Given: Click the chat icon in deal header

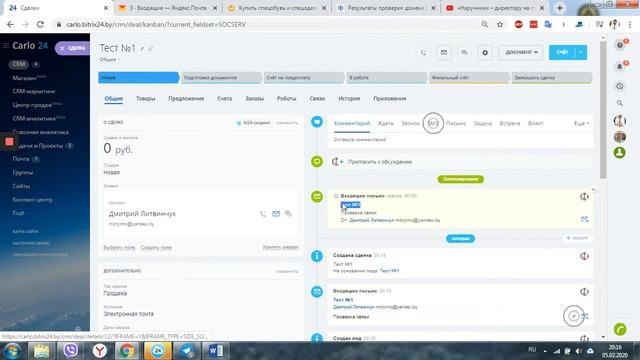Looking at the screenshot, I should pos(464,53).
